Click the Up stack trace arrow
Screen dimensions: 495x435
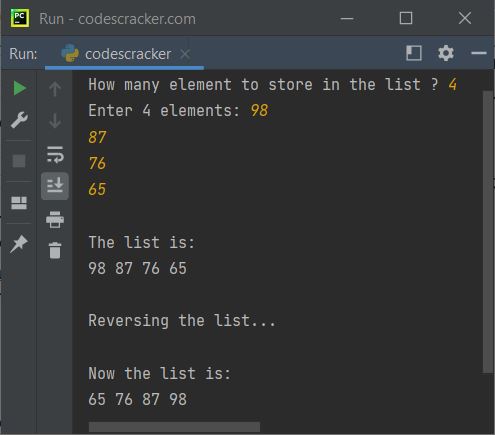[x=55, y=89]
